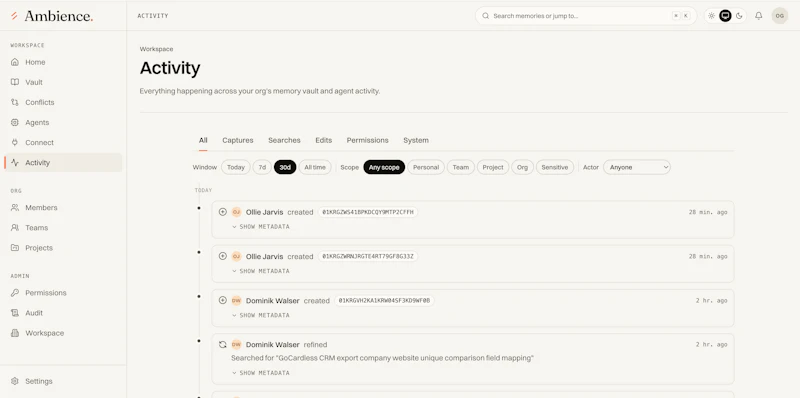Image resolution: width=800 pixels, height=398 pixels.
Task: Open the Vault book icon
Action: click(15, 82)
